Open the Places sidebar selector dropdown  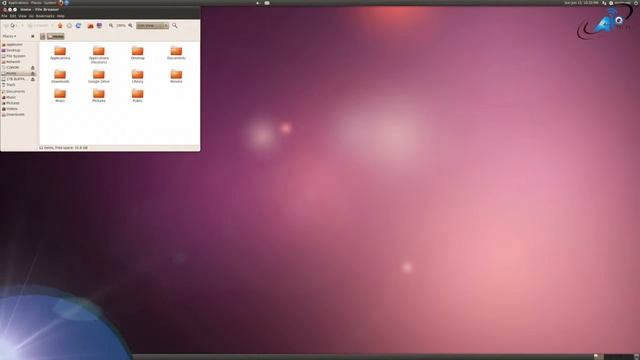pos(9,36)
